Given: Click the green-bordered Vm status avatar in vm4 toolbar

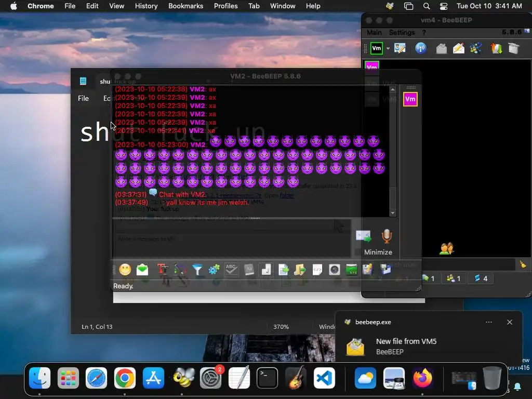Looking at the screenshot, I should point(377,48).
